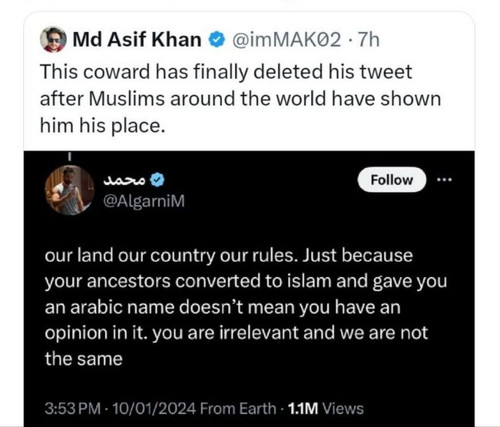The width and height of the screenshot is (500, 427).
Task: Open the @AlgarniM profile avatar
Action: pyautogui.click(x=70, y=190)
